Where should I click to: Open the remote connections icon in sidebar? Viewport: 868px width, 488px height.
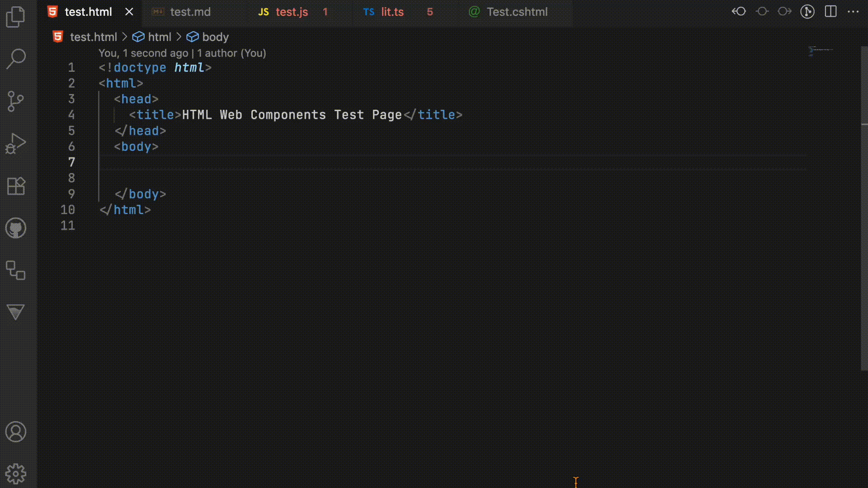click(x=16, y=270)
